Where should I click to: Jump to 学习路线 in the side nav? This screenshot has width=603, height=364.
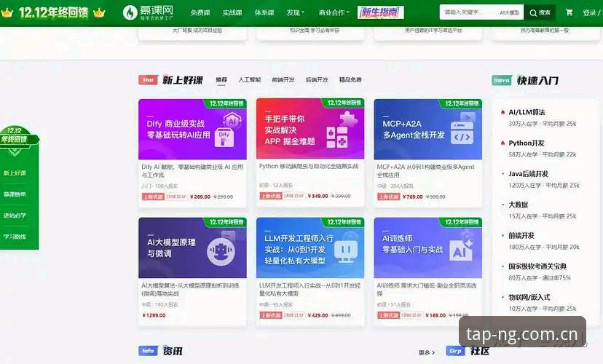15,237
